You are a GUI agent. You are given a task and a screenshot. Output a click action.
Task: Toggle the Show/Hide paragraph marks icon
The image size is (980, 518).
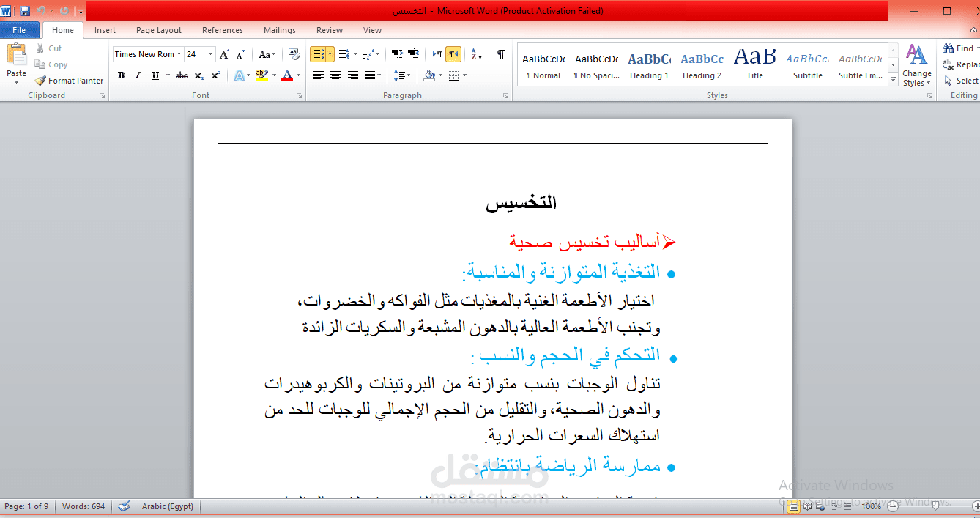(500, 55)
